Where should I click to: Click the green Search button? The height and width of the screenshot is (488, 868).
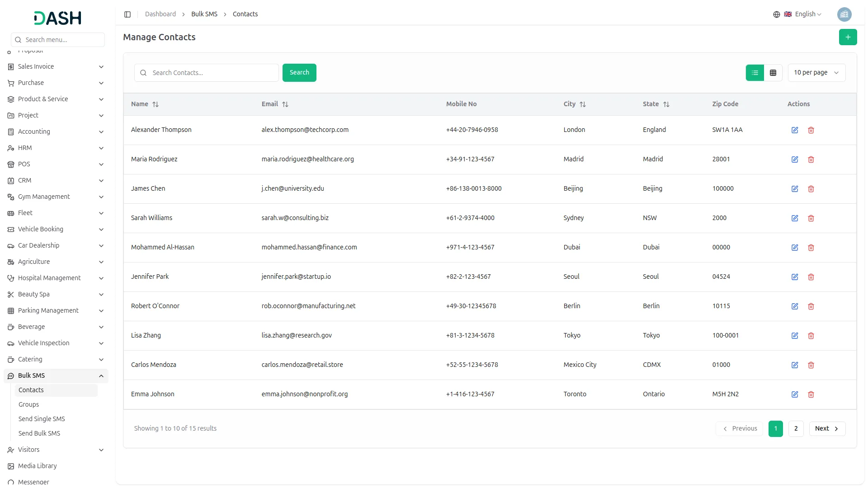[299, 73]
